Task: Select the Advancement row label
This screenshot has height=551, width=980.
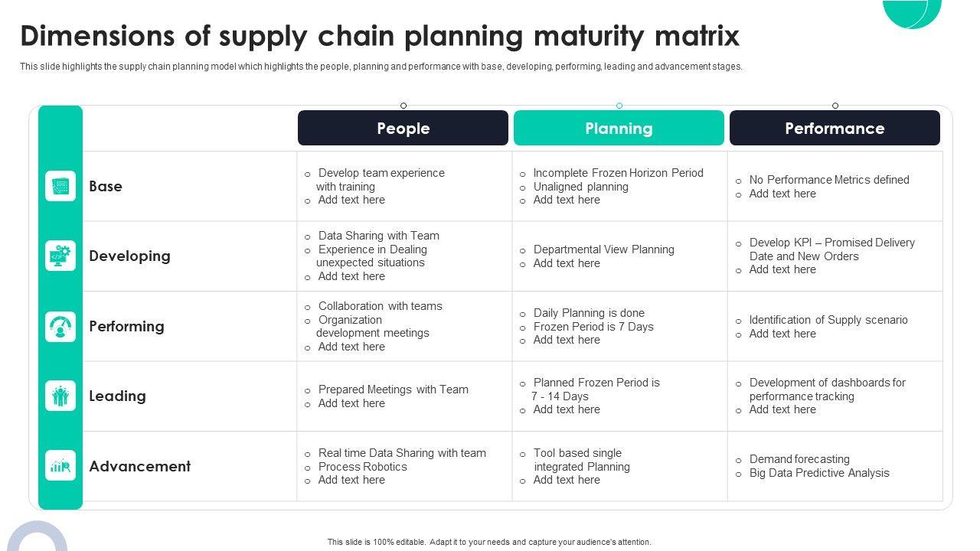Action: coord(139,466)
